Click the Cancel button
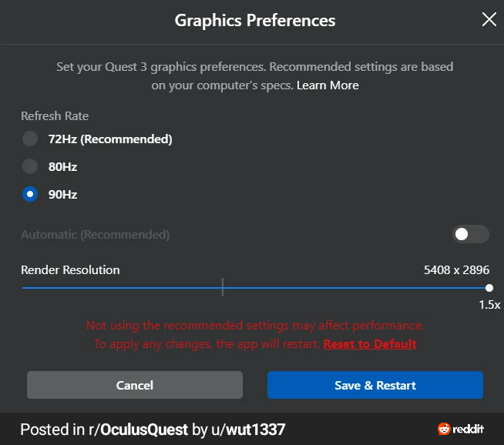Image resolution: width=504 pixels, height=445 pixels. (x=135, y=385)
